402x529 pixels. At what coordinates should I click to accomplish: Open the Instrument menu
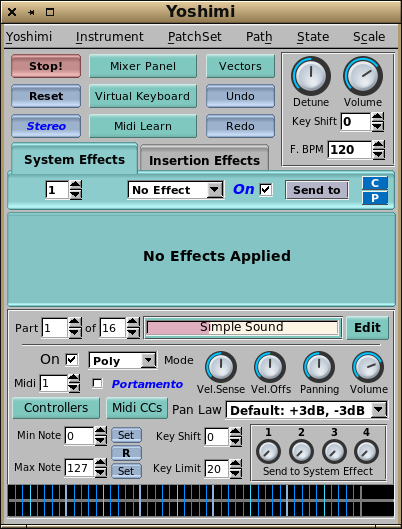(x=110, y=36)
